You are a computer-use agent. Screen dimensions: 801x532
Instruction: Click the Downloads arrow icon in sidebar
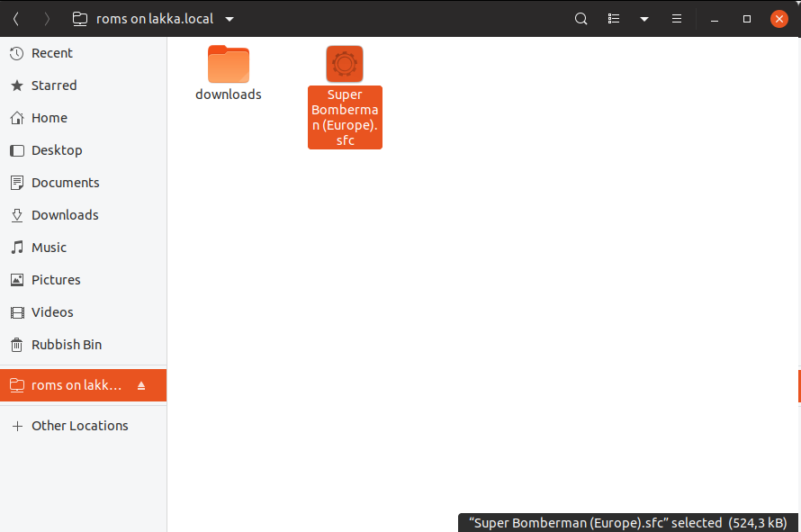[17, 215]
